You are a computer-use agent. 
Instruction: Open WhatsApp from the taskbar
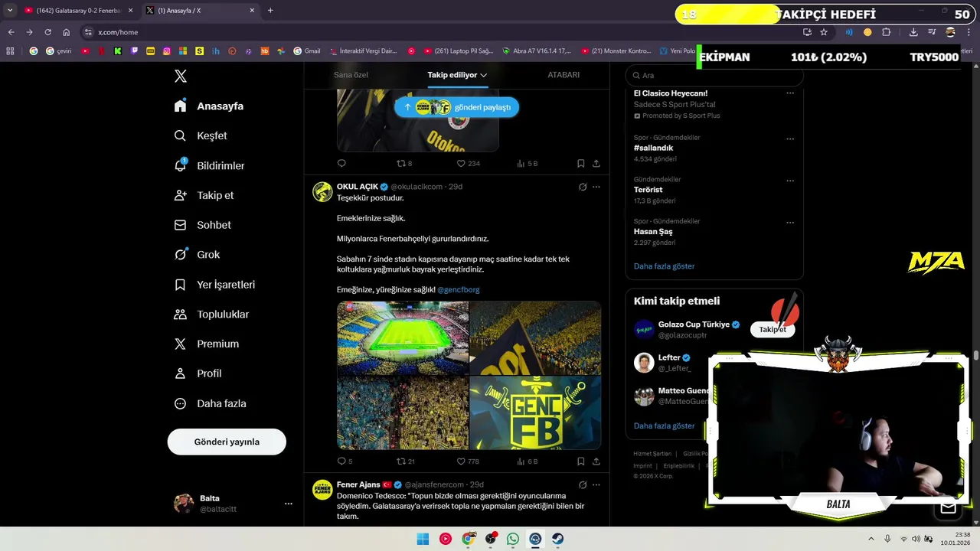click(x=512, y=539)
